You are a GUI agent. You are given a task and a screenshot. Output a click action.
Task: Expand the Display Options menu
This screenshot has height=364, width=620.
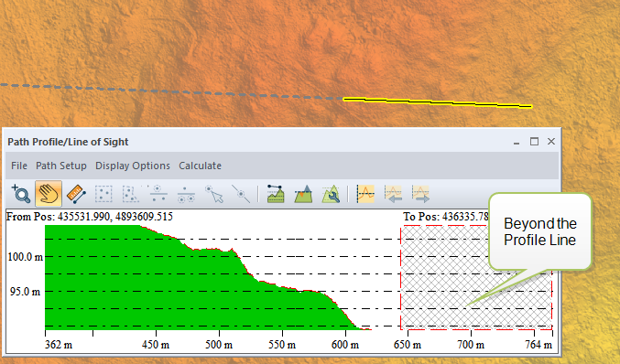133,166
